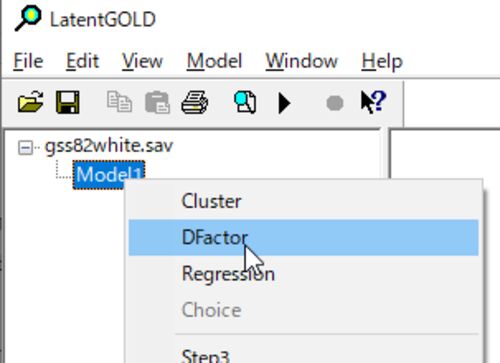Open the Edit menu
The height and width of the screenshot is (363, 500).
(x=82, y=61)
